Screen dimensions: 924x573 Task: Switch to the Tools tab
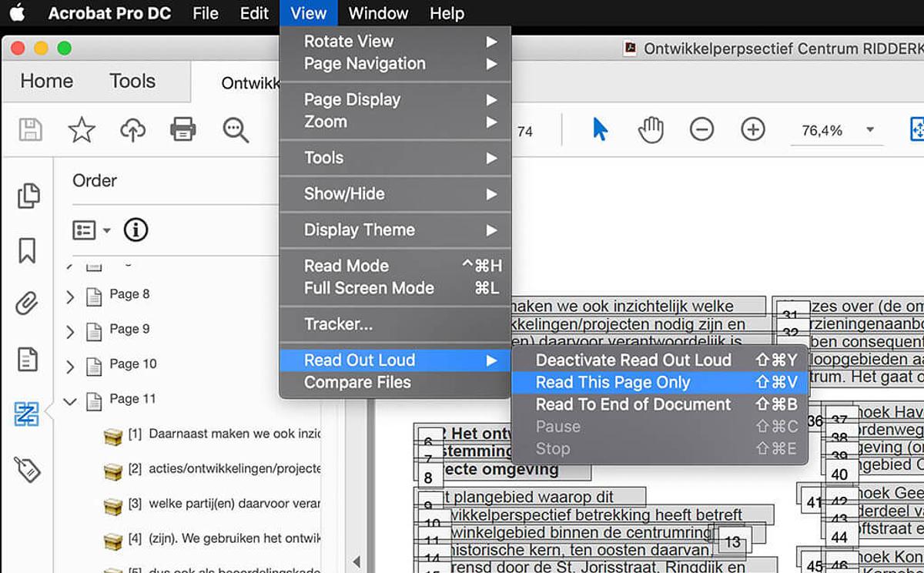click(x=132, y=81)
